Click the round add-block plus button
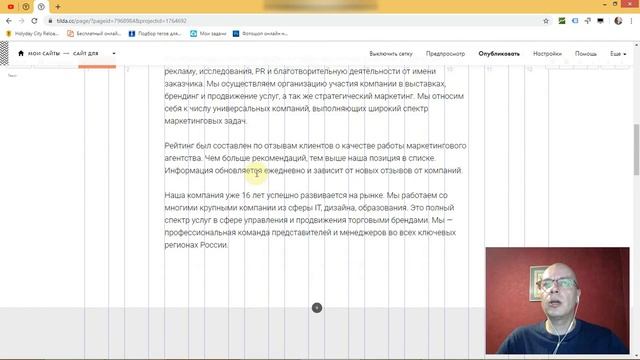 (x=317, y=308)
